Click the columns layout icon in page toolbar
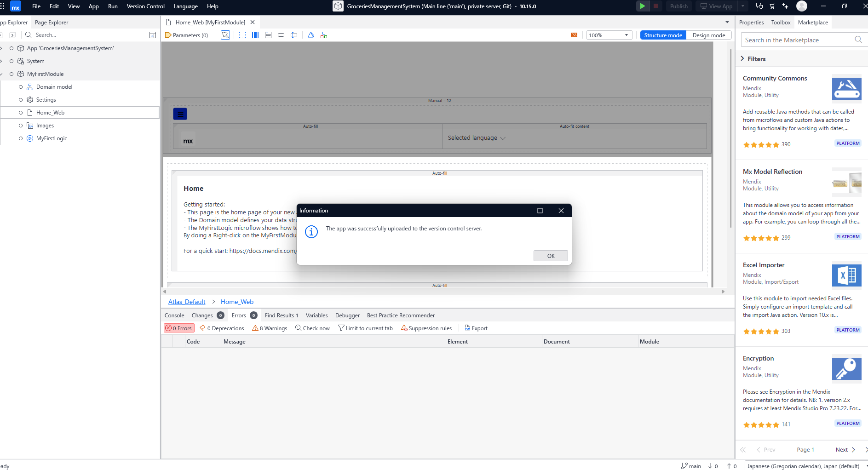Viewport: 868px width, 470px height. click(x=255, y=34)
